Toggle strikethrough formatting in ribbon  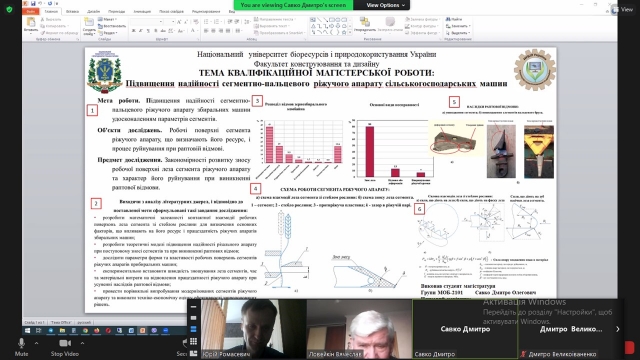pyautogui.click(x=163, y=31)
